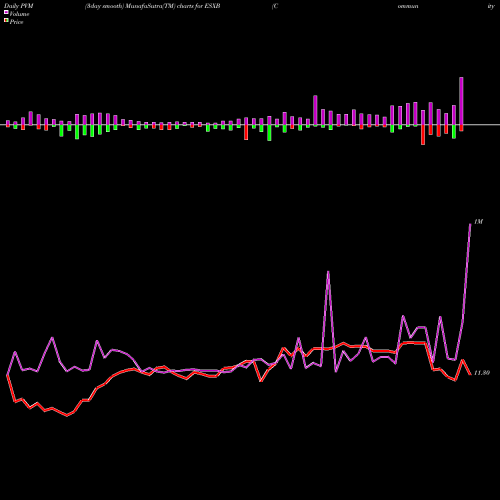Click the '11.80' price line end label
Screen dimensions: 500x500
[x=482, y=373]
